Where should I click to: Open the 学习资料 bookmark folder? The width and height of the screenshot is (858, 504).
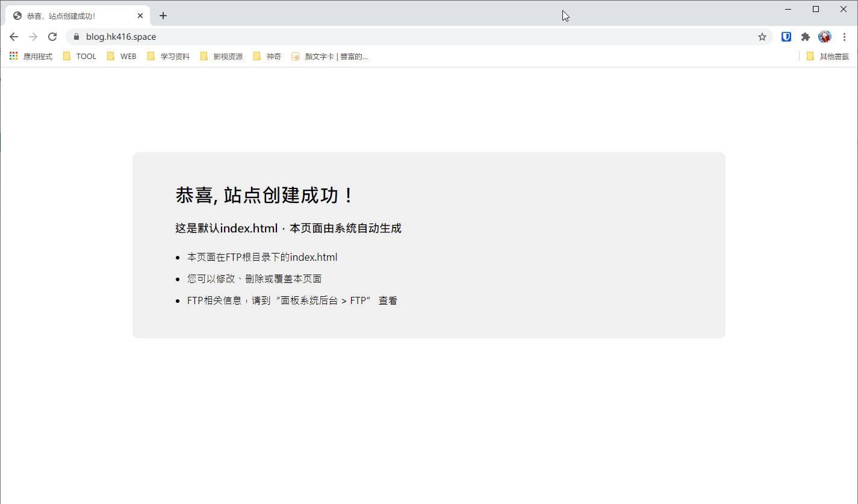[168, 56]
